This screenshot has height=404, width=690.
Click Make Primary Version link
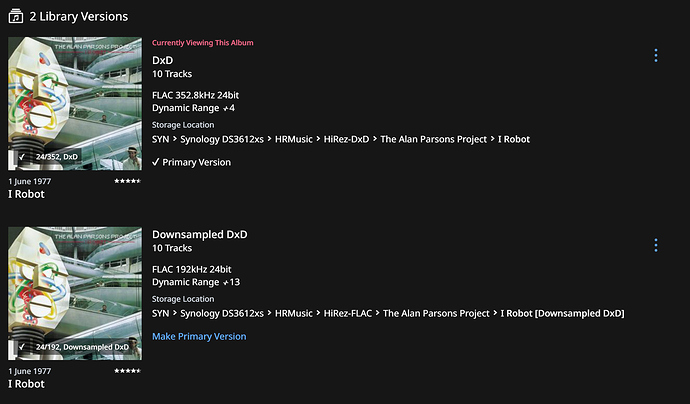pos(199,336)
